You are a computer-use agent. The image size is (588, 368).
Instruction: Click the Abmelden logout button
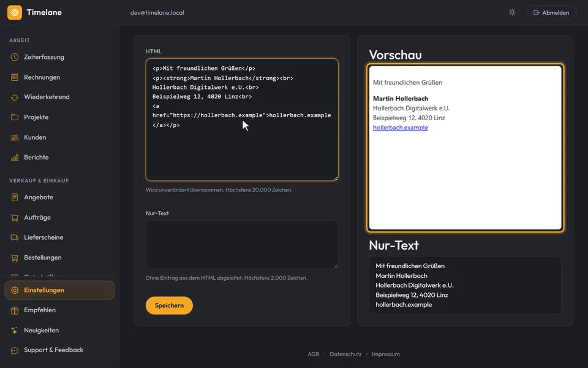point(551,12)
